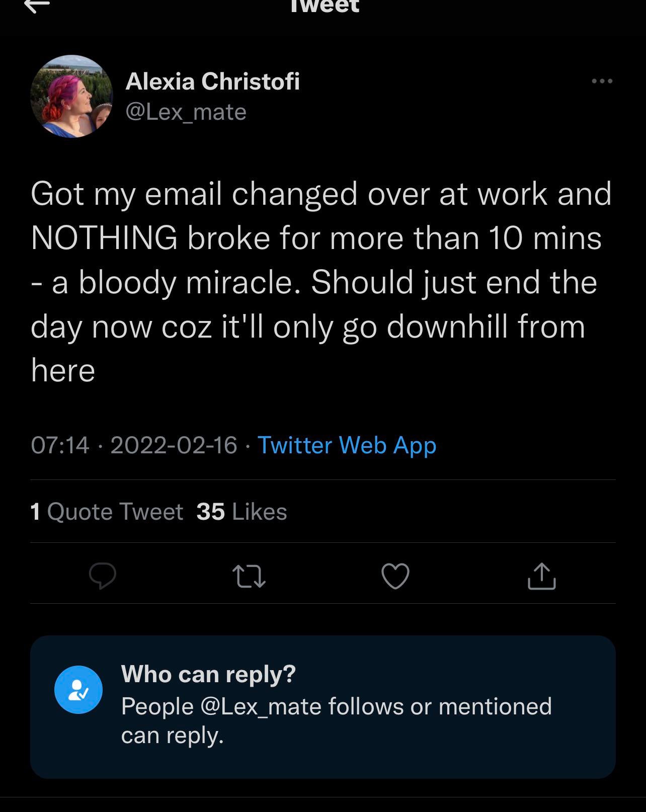View the 1 Quote Tweet list
This screenshot has width=646, height=812.
pos(107,512)
